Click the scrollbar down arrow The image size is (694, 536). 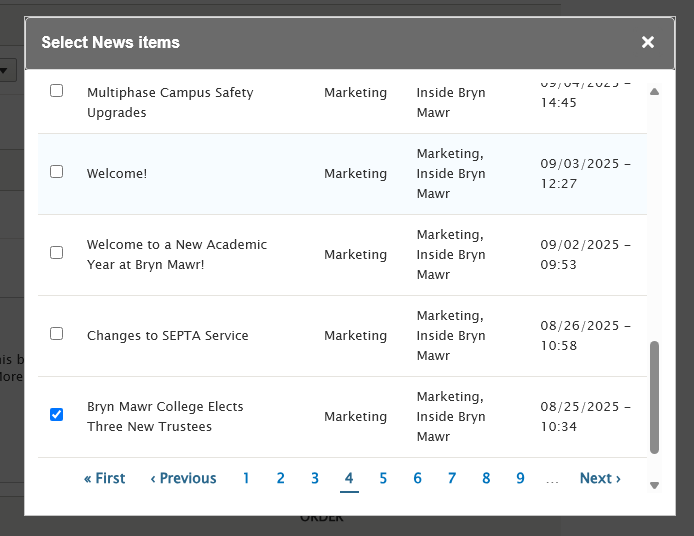[655, 485]
